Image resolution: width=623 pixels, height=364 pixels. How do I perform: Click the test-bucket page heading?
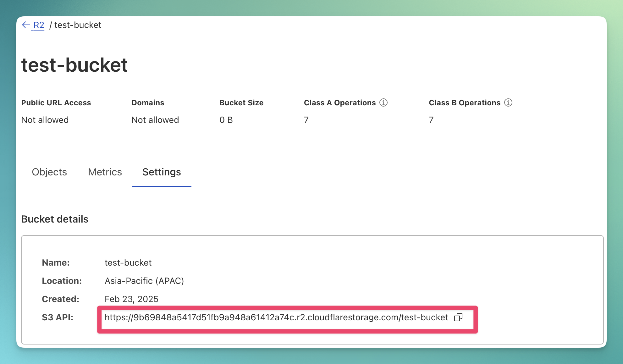pyautogui.click(x=74, y=65)
